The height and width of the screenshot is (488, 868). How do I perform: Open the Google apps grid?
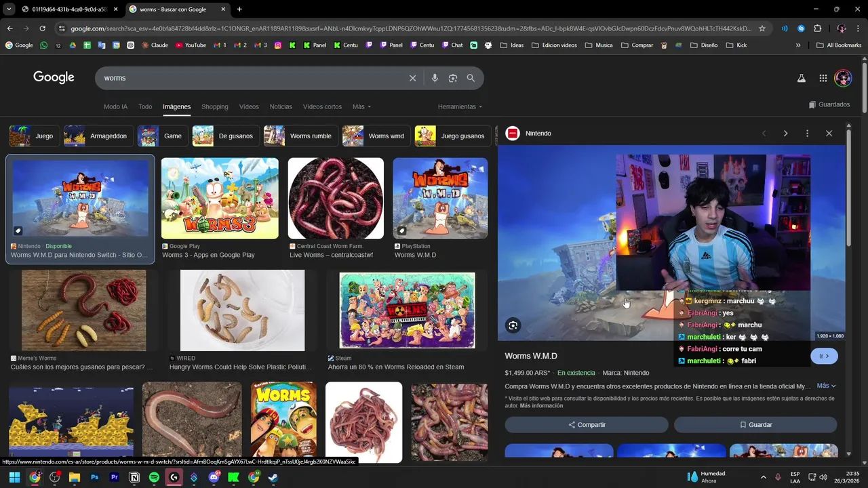click(x=823, y=78)
